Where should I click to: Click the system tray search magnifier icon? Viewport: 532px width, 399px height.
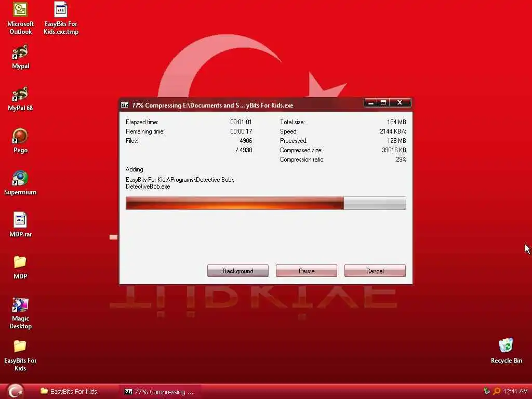(496, 391)
